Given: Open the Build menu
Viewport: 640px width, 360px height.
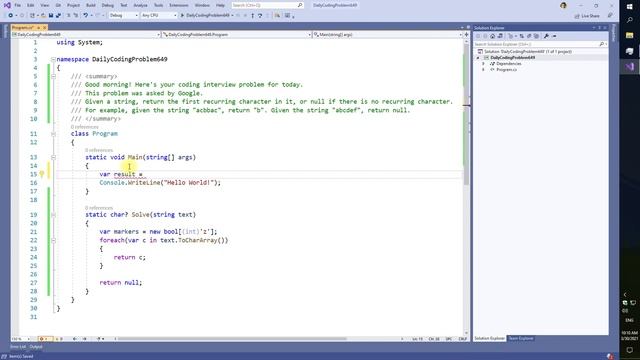Looking at the screenshot, I should tap(91, 5).
